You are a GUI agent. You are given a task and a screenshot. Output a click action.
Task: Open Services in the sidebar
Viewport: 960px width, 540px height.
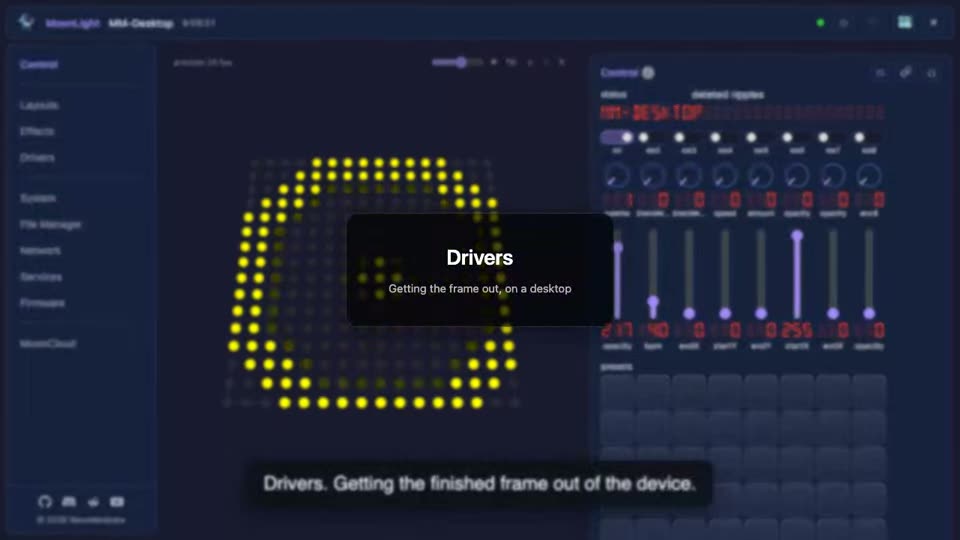pyautogui.click(x=41, y=277)
